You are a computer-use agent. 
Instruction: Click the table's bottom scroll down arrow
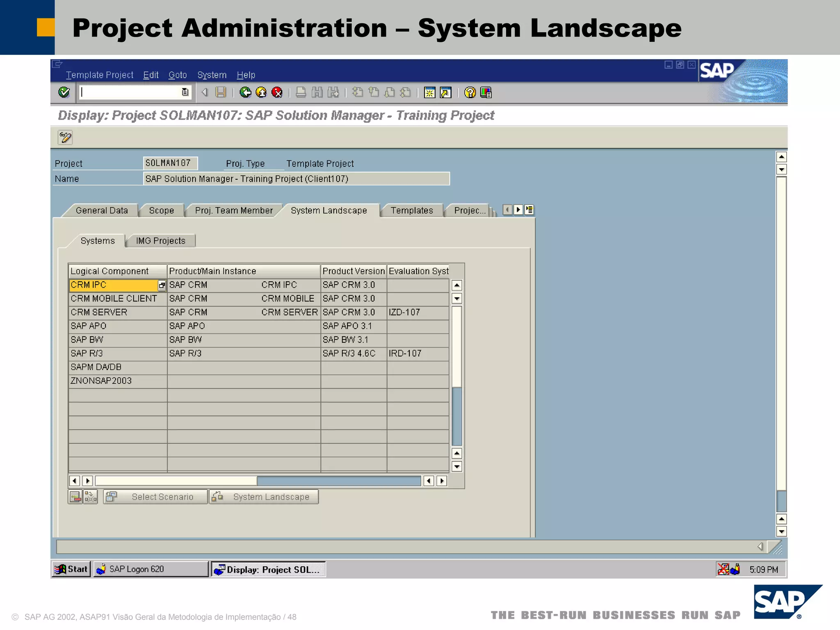tap(457, 466)
